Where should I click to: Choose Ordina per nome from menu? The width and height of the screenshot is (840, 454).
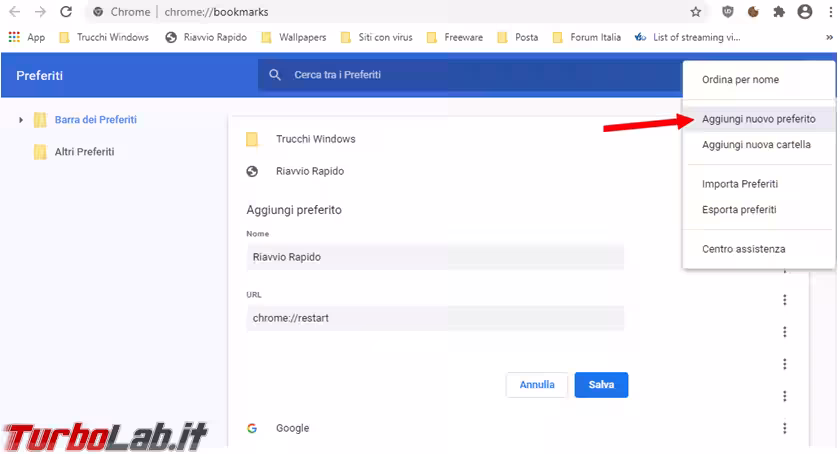tap(740, 80)
